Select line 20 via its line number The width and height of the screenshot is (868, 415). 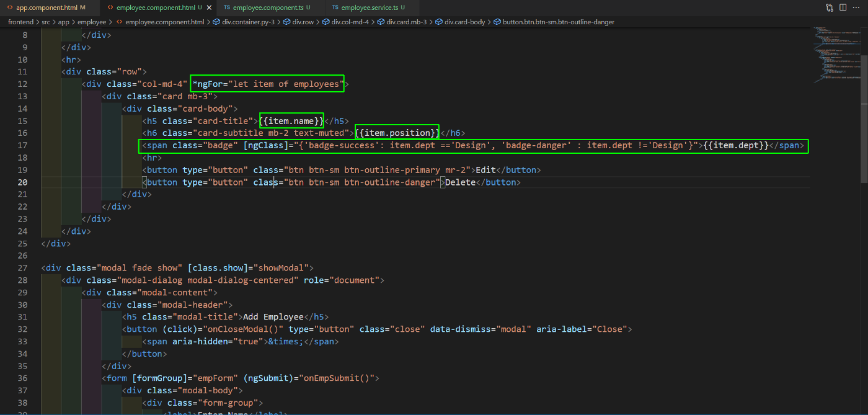22,182
